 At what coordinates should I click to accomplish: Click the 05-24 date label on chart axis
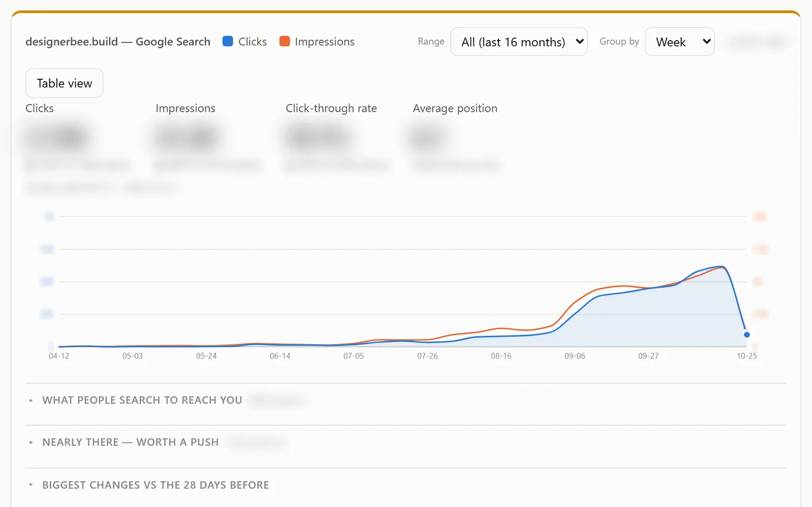click(206, 356)
